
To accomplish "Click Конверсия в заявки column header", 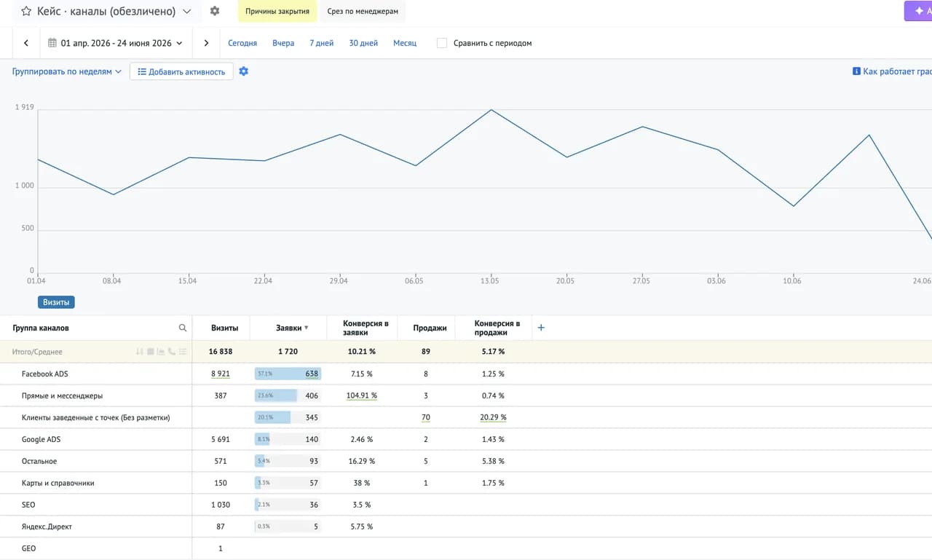I will (366, 328).
